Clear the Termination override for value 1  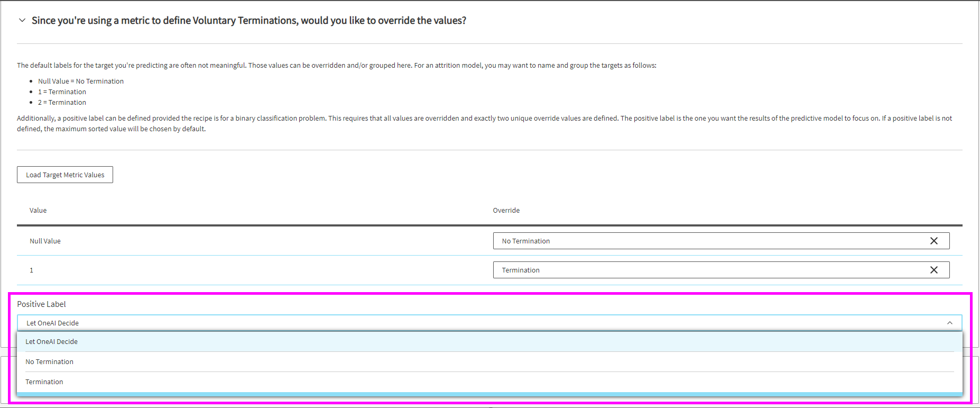tap(933, 270)
